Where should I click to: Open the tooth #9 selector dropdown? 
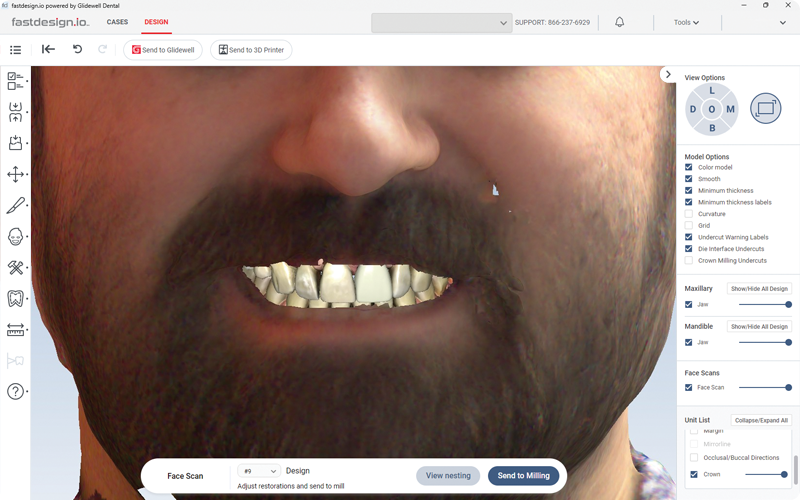coord(258,471)
